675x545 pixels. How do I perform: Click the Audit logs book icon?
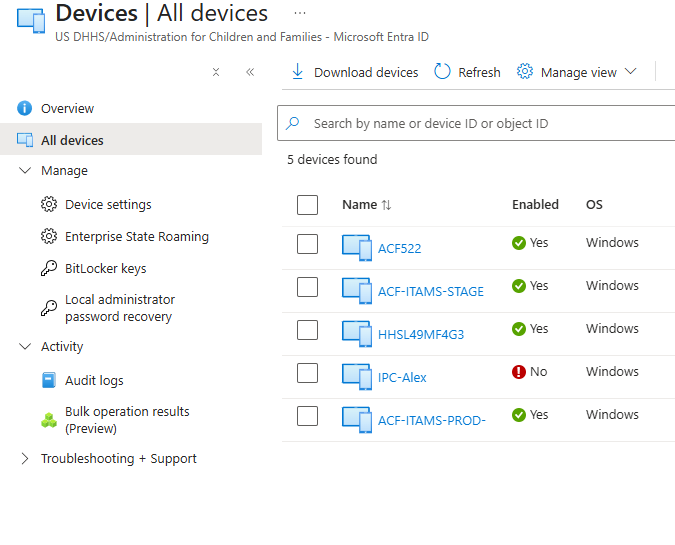(x=48, y=381)
